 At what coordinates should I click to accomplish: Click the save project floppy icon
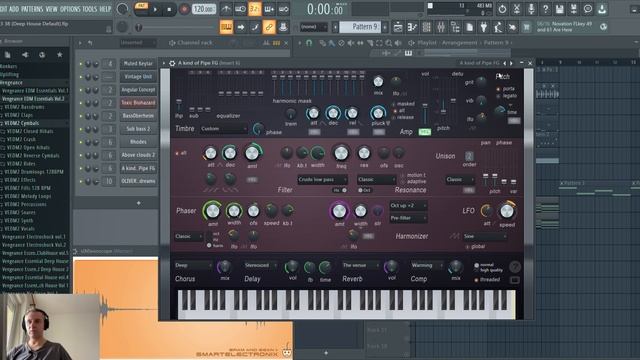pos(560,9)
